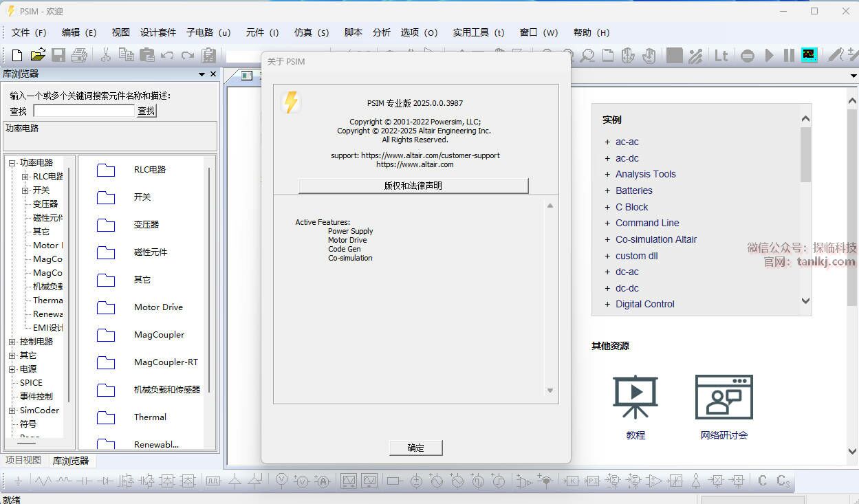The width and height of the screenshot is (859, 504).
Task: Expand the 开关 tree node
Action: point(25,190)
